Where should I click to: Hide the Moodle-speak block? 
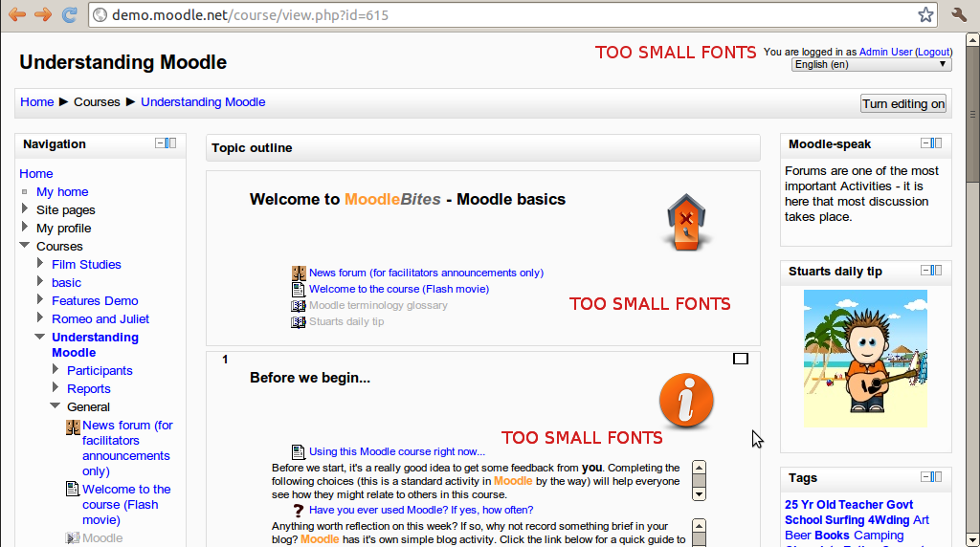pyautogui.click(x=925, y=143)
